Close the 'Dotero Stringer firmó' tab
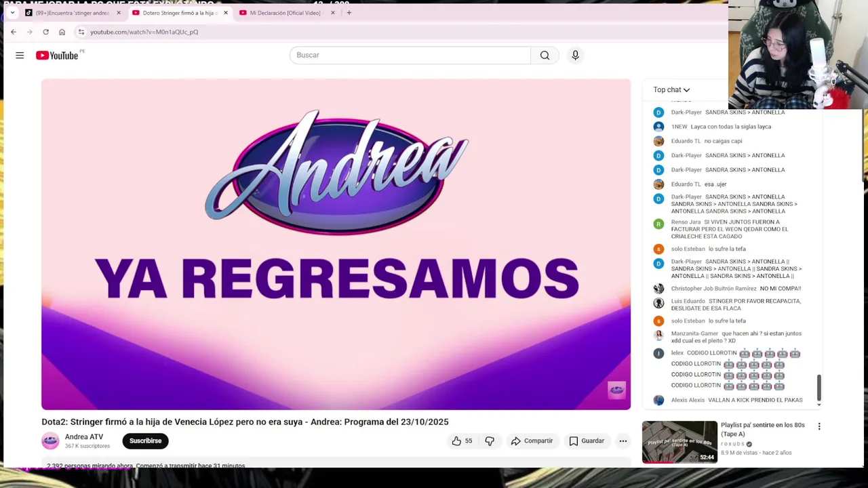868x488 pixels. click(226, 13)
